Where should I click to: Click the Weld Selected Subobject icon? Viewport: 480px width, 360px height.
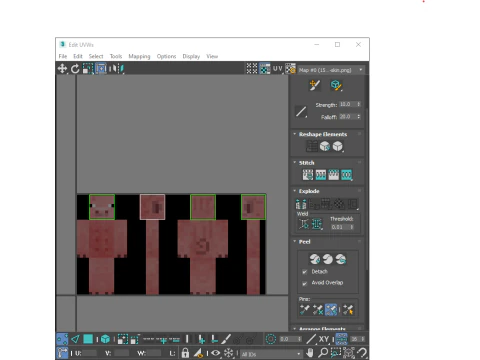tap(317, 224)
